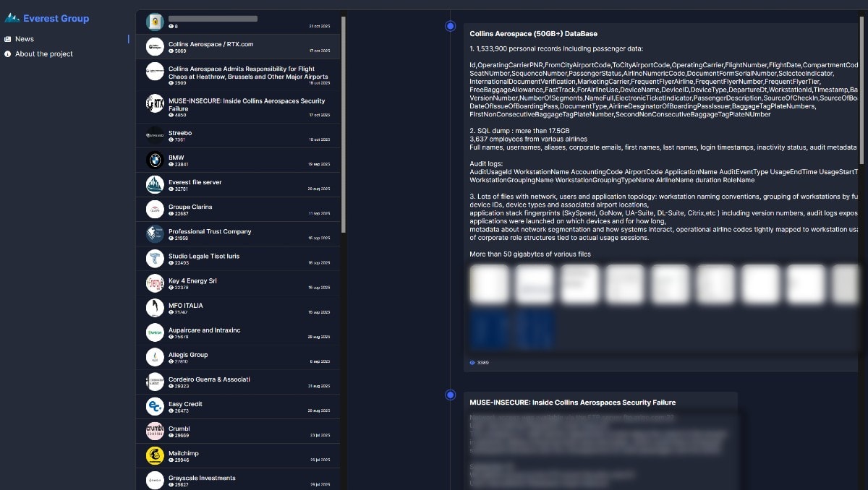
Task: Select Mailchimp entry in the list
Action: pos(239,455)
